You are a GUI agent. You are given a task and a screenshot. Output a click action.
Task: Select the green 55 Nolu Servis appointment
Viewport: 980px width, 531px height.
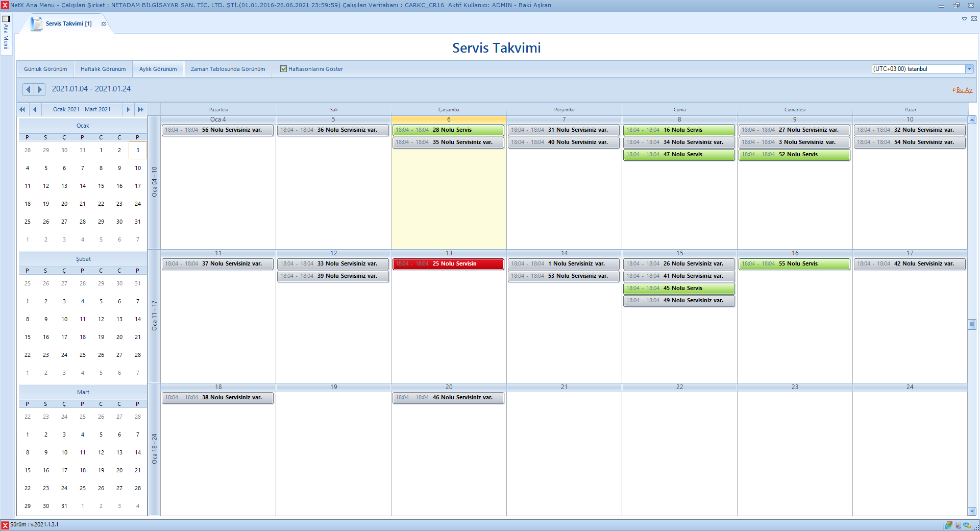[794, 264]
